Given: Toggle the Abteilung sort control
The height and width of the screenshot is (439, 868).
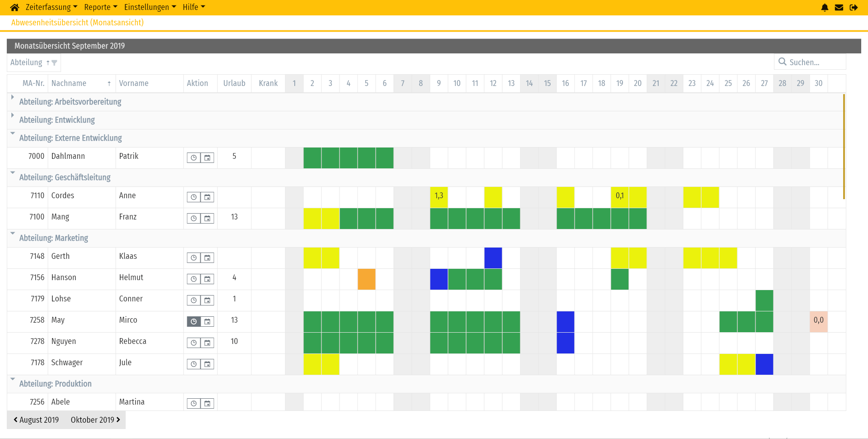Looking at the screenshot, I should tap(48, 62).
